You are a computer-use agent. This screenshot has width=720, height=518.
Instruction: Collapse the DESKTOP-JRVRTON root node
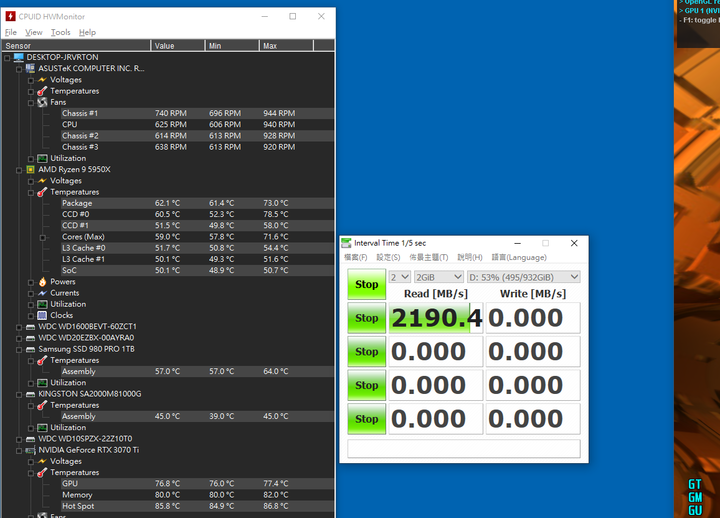tap(7, 57)
